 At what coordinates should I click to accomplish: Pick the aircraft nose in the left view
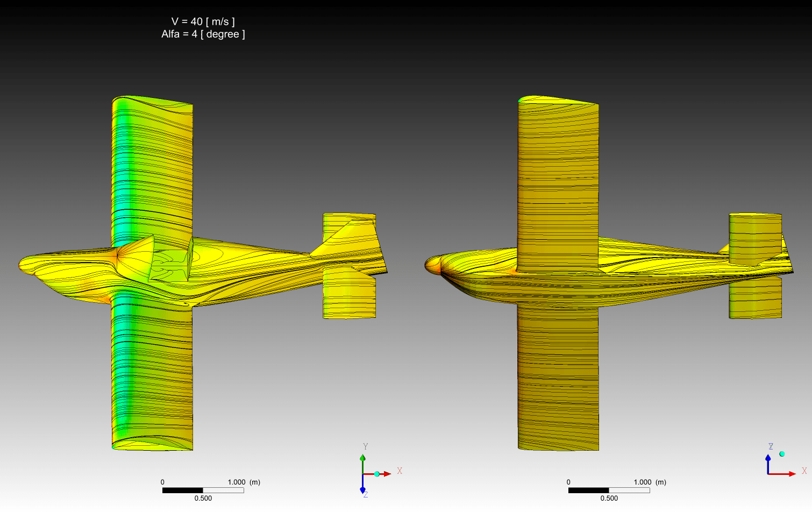point(27,264)
